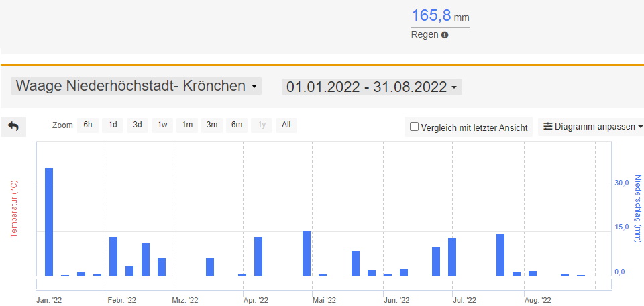
Task: Click the chart range navigator bar below the chart
Action: coord(322,287)
